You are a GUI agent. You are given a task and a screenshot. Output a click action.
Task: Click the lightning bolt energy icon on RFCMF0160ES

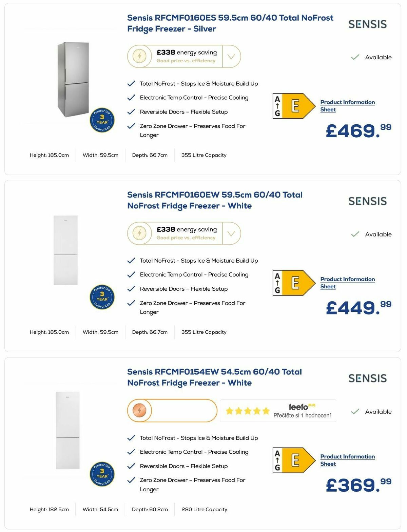click(x=140, y=56)
